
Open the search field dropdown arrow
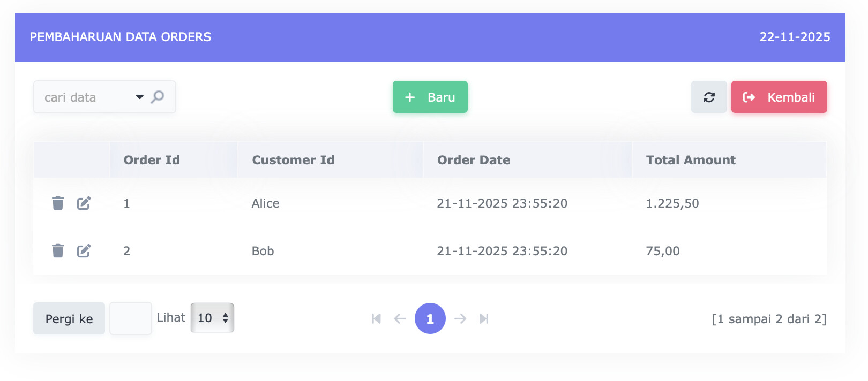pyautogui.click(x=140, y=97)
